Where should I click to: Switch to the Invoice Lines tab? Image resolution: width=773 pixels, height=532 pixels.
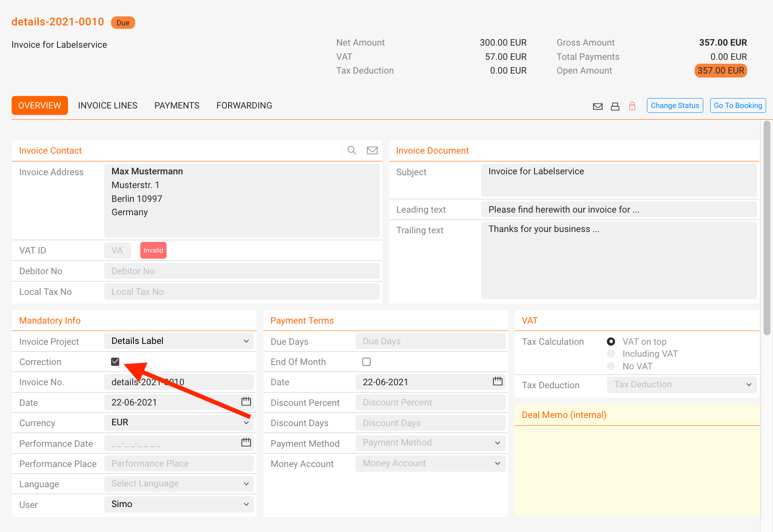point(108,105)
